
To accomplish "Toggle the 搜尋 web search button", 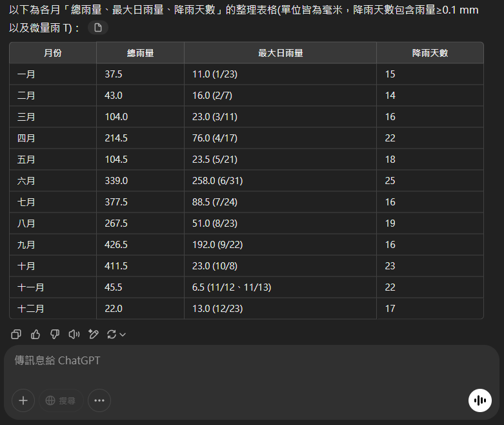I will click(x=61, y=400).
